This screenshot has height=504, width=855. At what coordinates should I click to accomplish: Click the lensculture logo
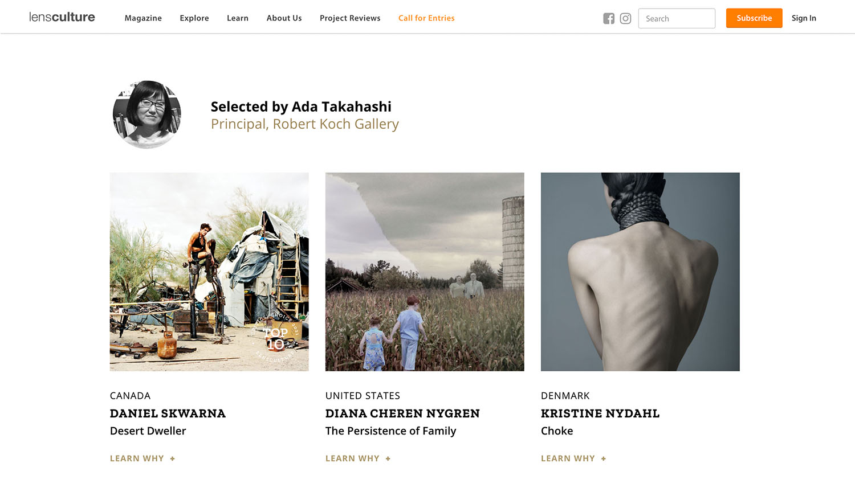(62, 17)
